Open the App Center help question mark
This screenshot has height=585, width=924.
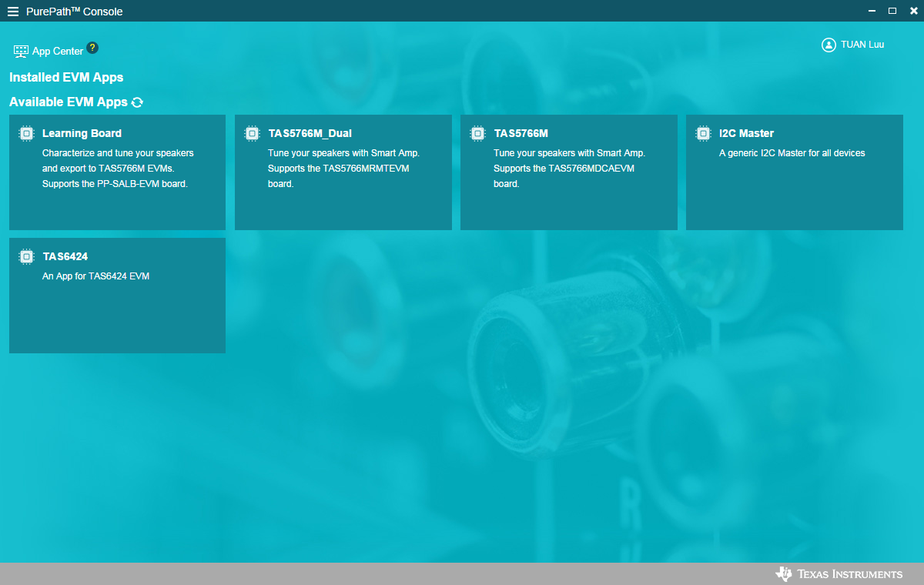(x=92, y=48)
